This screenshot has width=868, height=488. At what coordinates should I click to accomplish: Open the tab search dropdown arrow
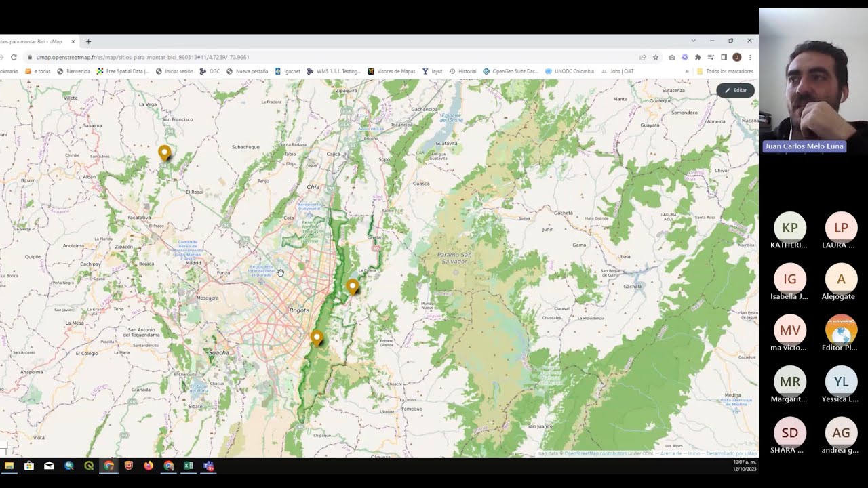(x=693, y=41)
